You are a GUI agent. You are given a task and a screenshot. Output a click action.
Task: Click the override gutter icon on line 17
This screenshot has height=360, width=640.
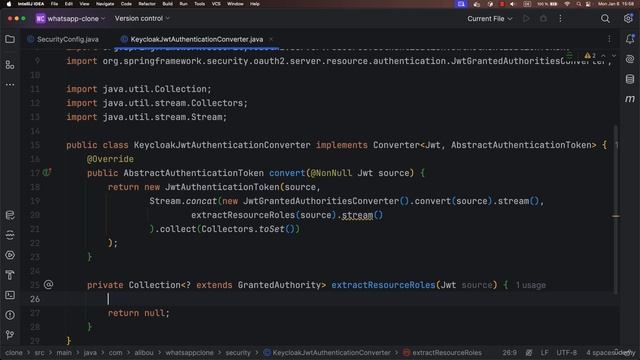click(x=47, y=173)
